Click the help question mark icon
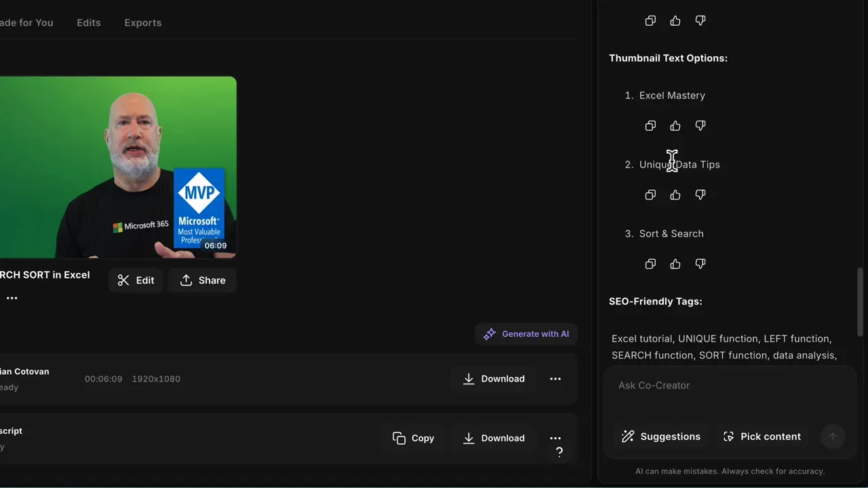 click(559, 453)
